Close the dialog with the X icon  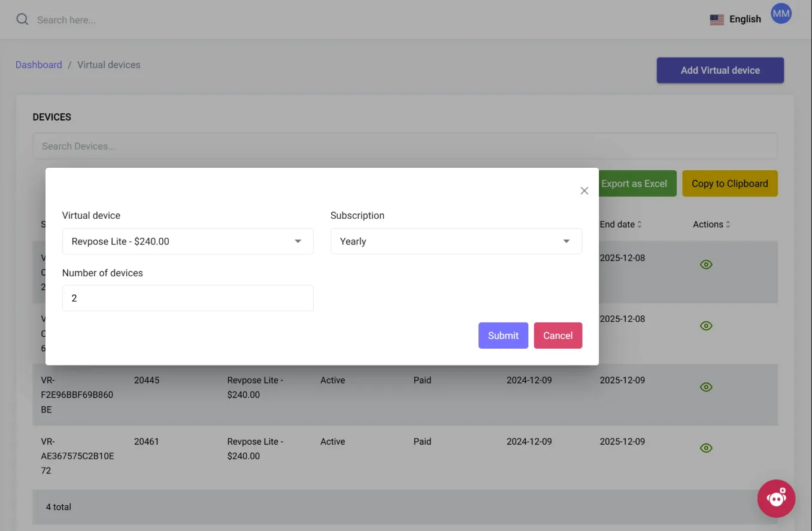click(x=584, y=191)
